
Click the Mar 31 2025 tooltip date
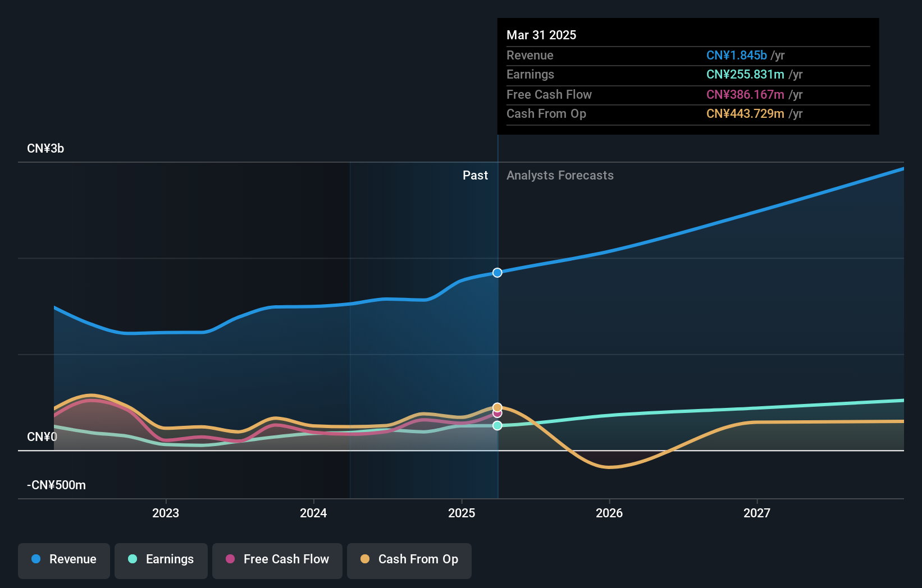point(541,35)
